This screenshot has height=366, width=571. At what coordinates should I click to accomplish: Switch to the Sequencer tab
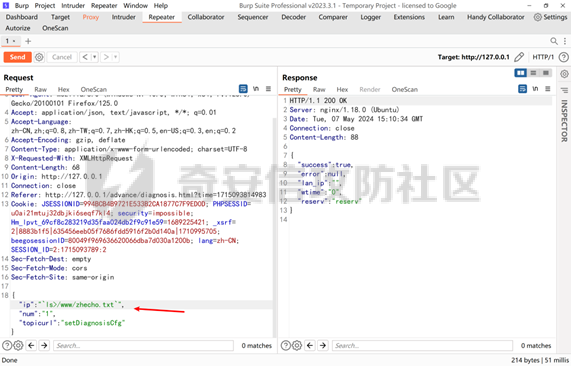point(253,17)
